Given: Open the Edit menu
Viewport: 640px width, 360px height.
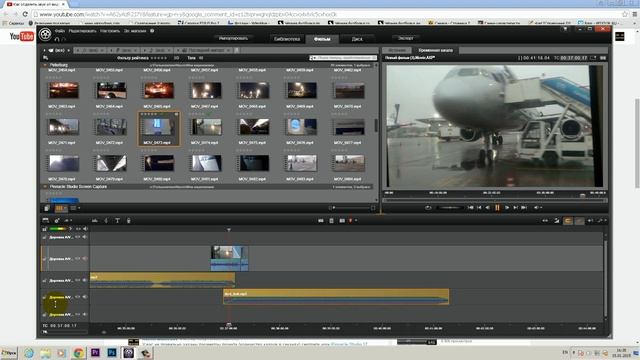Looking at the screenshot, I should tap(82, 31).
